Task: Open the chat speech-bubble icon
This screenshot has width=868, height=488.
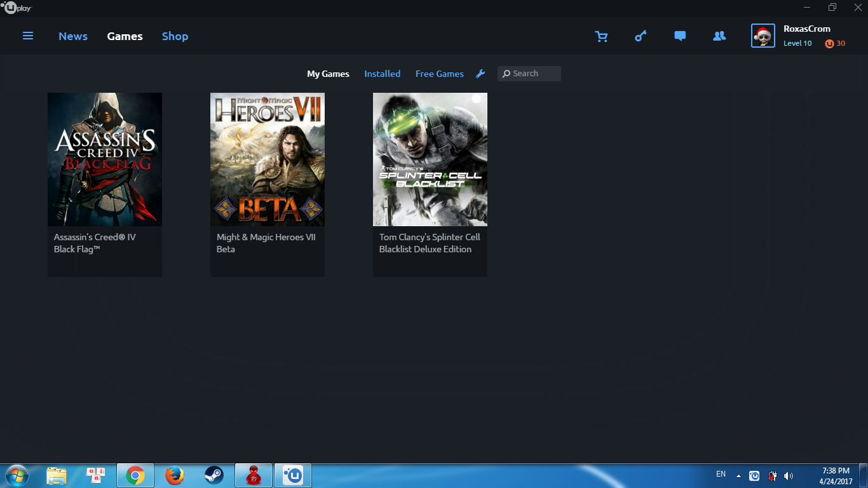Action: (680, 36)
